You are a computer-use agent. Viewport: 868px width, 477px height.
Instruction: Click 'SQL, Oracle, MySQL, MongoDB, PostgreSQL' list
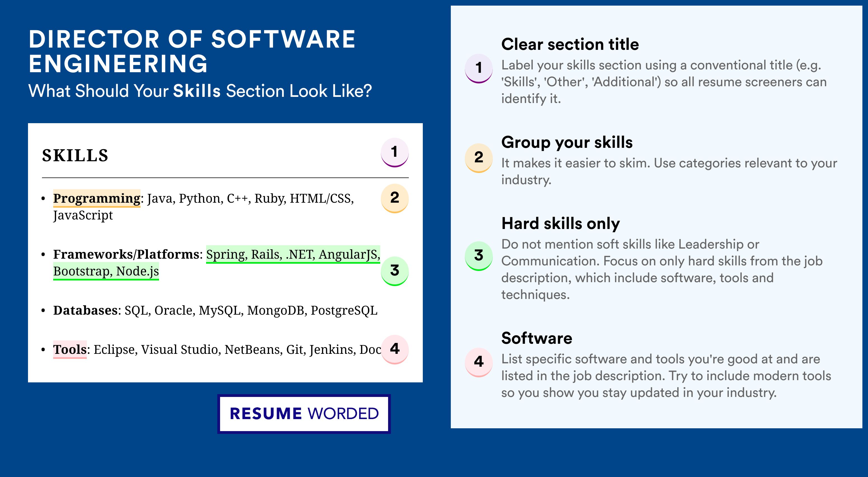tap(251, 310)
